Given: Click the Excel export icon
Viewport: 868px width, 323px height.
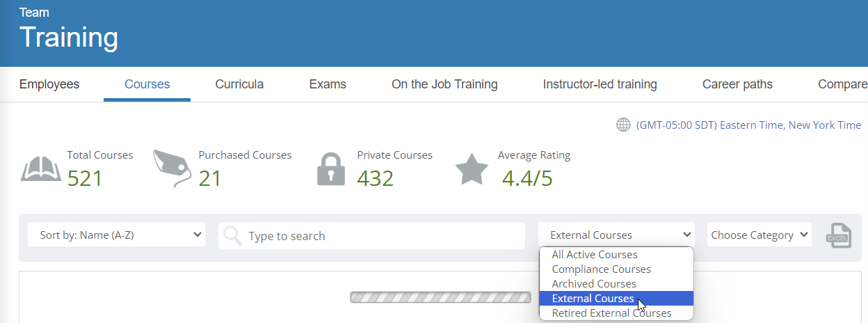Looking at the screenshot, I should [x=838, y=235].
